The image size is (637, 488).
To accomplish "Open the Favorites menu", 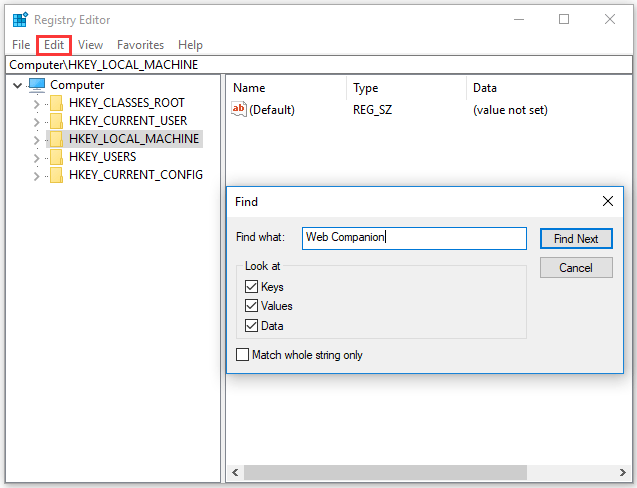I will pos(141,45).
